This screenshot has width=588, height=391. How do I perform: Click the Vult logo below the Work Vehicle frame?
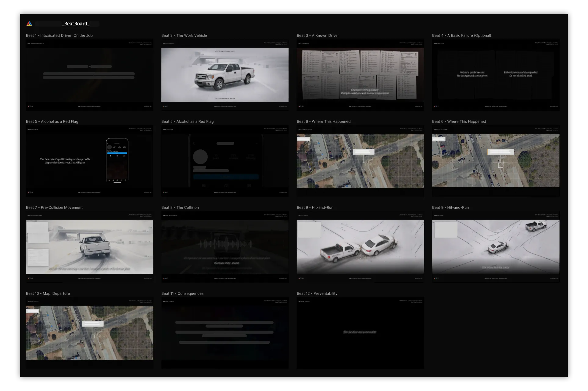click(166, 106)
